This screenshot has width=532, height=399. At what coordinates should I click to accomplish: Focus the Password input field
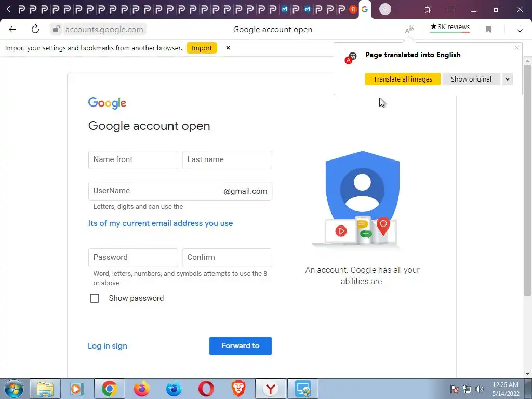point(133,258)
